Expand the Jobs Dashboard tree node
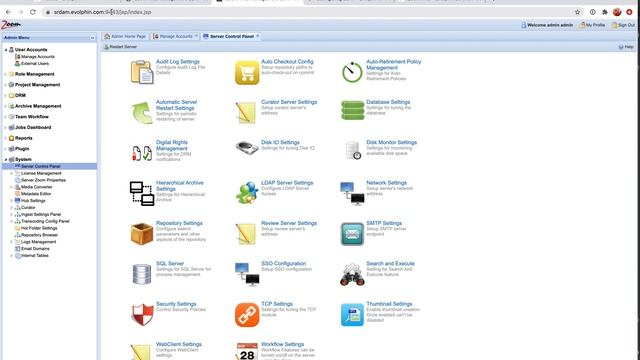 point(6,127)
